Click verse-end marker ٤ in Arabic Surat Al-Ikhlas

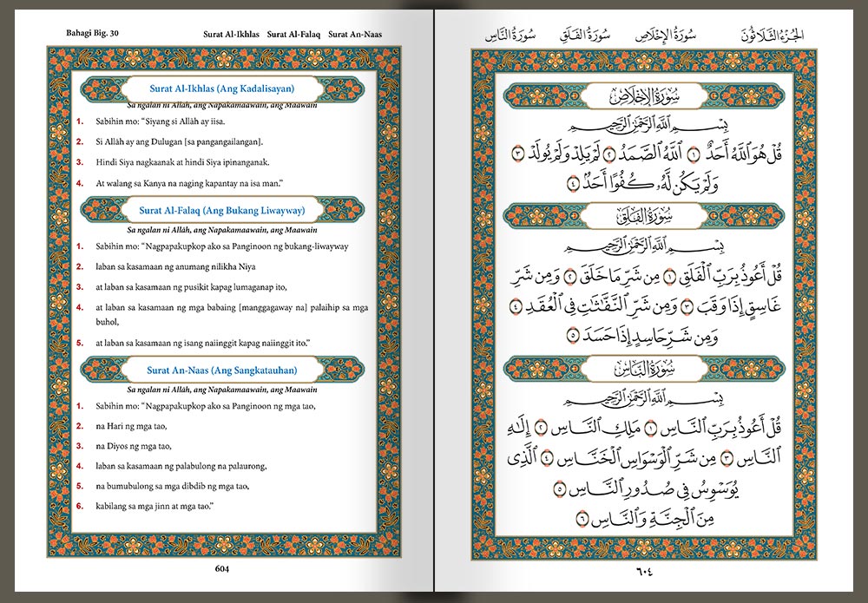coord(574,184)
